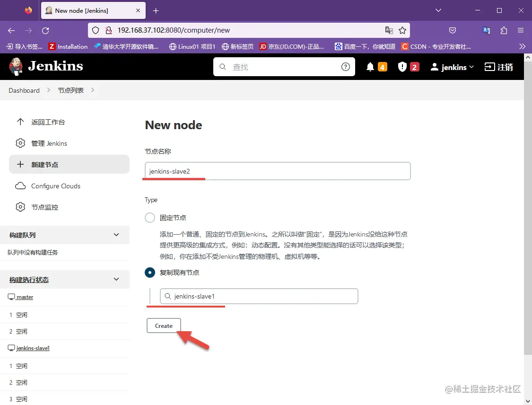Open the 京东(JD.COM) bookmark
The width and height of the screenshot is (532, 405).
tap(291, 46)
